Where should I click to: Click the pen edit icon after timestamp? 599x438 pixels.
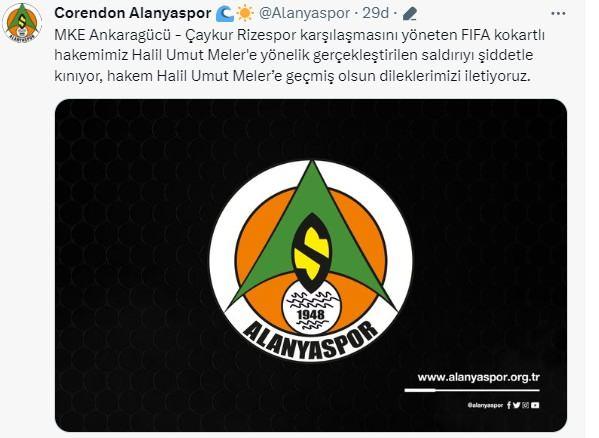tap(409, 14)
